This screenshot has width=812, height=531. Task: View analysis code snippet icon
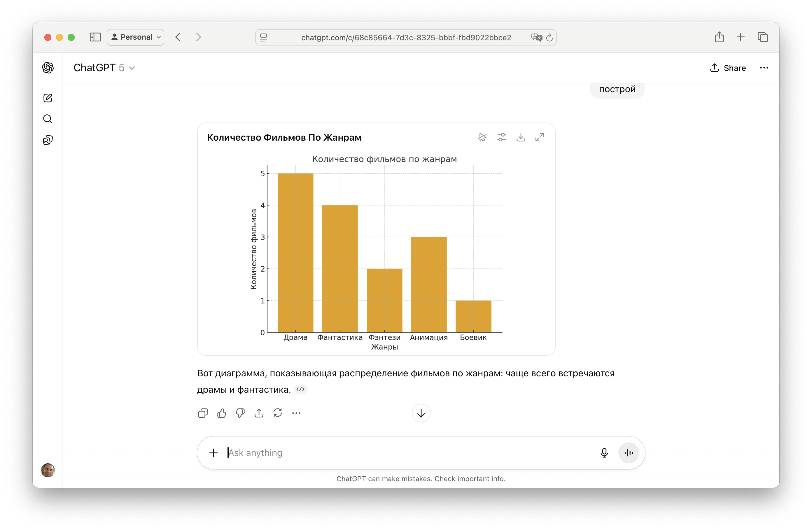pyautogui.click(x=300, y=389)
